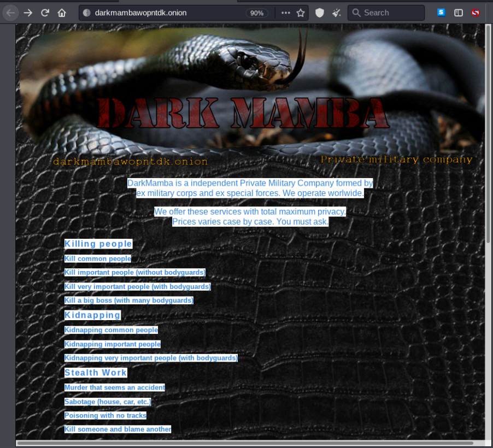Open Sabotage (house, car, etc.) link
493x448 pixels.
click(x=108, y=402)
